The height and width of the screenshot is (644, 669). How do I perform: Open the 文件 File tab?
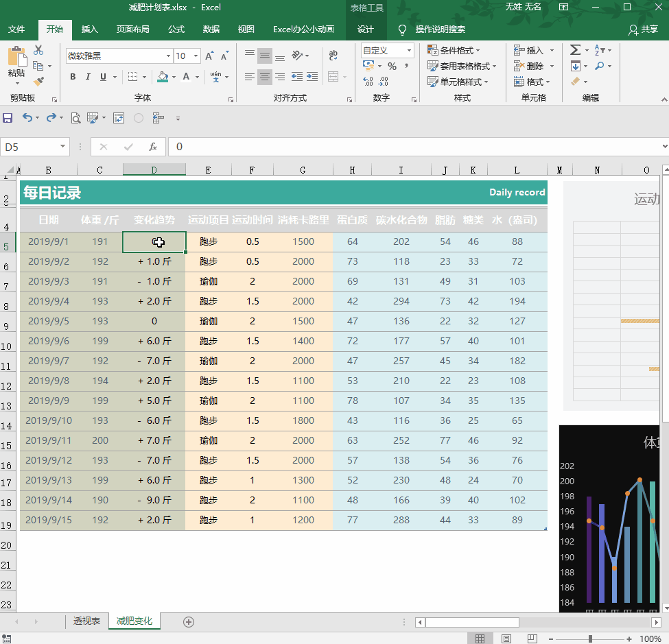click(16, 29)
